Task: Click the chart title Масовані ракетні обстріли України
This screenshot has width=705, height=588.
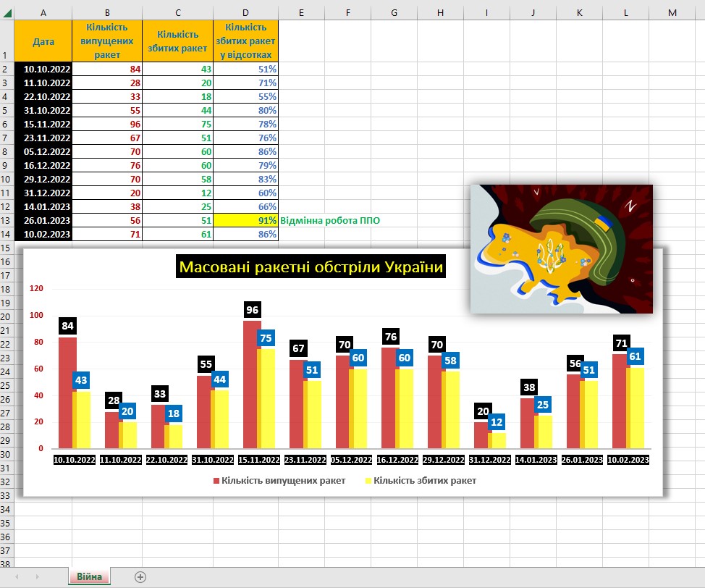Action: click(x=312, y=267)
